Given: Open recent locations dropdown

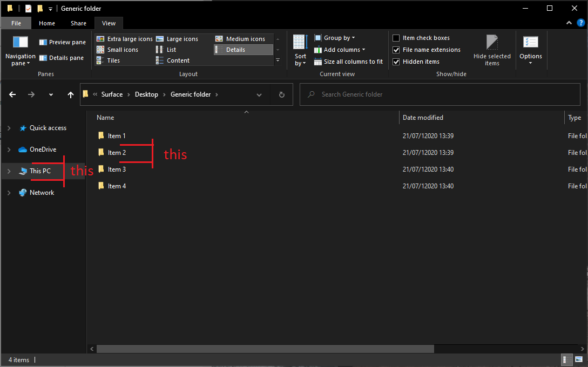Looking at the screenshot, I should click(51, 94).
